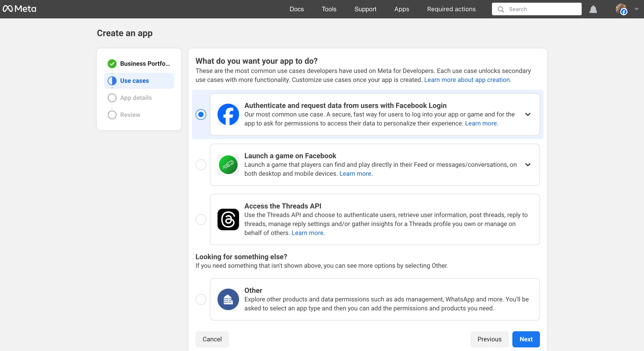Open the Docs menu

(296, 9)
